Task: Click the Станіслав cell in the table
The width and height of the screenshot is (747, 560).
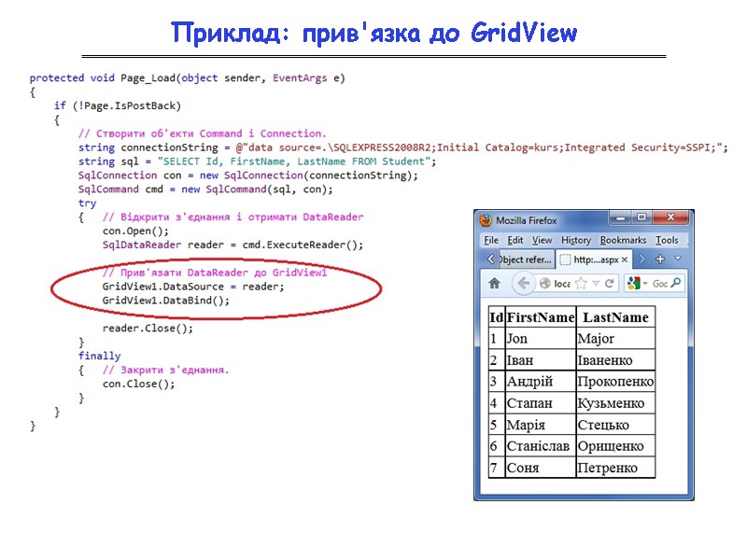Action: coord(541,446)
